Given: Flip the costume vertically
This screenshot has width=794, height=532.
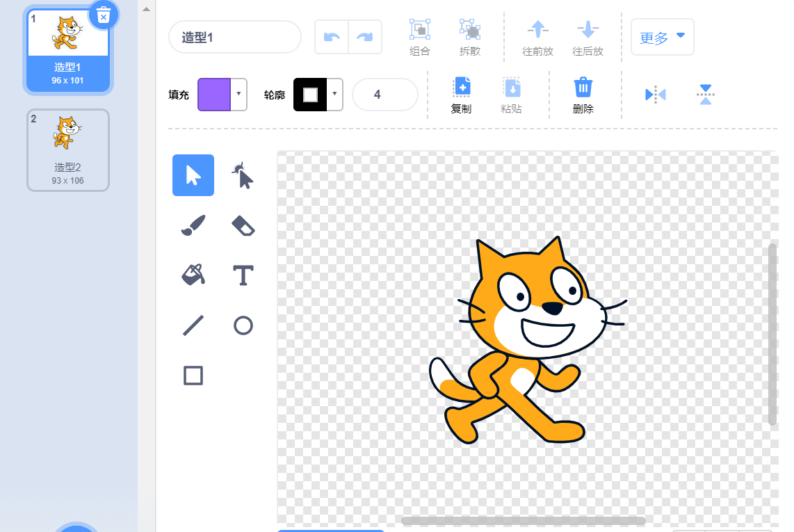Looking at the screenshot, I should [706, 95].
